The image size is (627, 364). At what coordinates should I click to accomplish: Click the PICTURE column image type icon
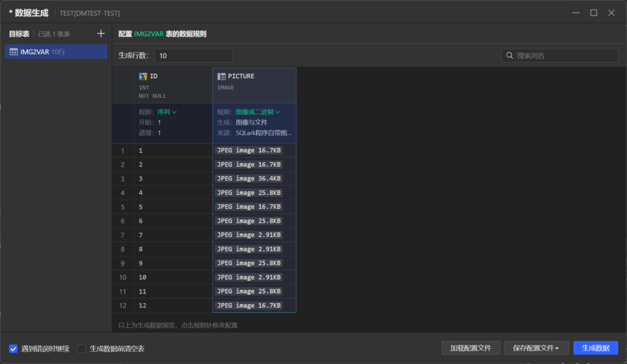pyautogui.click(x=222, y=76)
